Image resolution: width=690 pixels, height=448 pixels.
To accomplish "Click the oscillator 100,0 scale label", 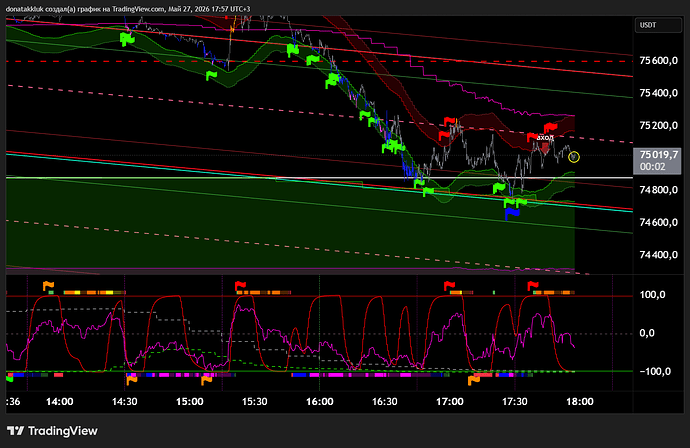I will pyautogui.click(x=652, y=295).
